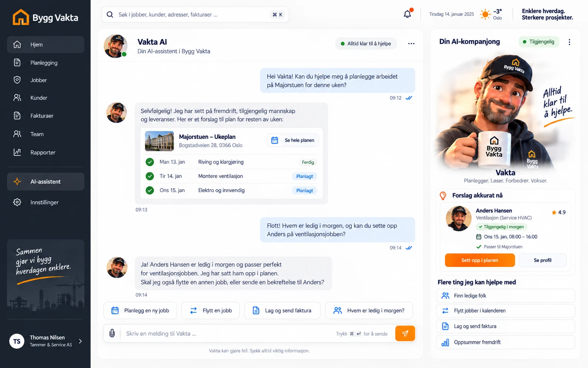The image size is (588, 368).
Task: Click the green check for Man 13. jan
Action: pyautogui.click(x=150, y=162)
